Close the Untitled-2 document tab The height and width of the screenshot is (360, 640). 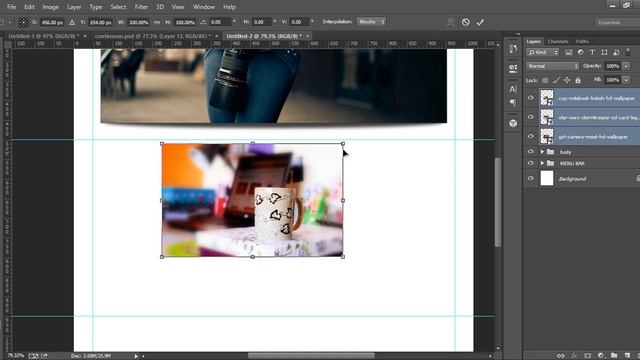[308, 36]
